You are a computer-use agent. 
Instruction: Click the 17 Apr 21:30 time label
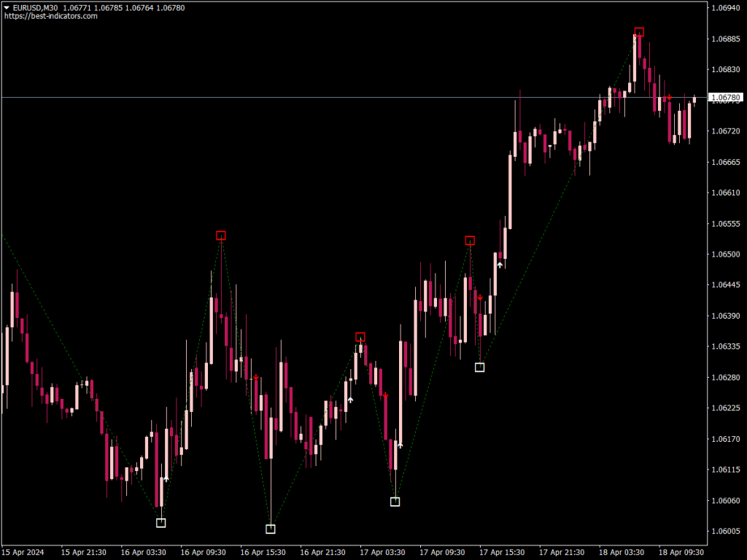click(562, 553)
